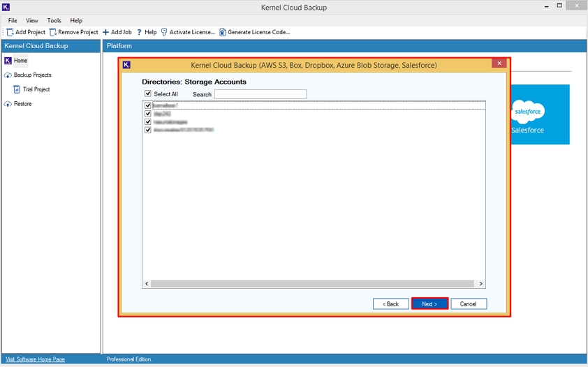
Task: Uncheck the third storage account checkbox
Action: coord(148,121)
